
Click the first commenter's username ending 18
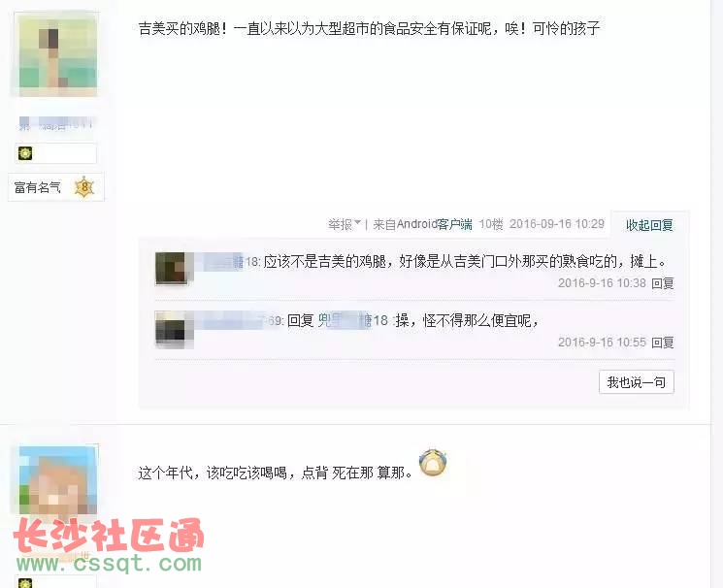pyautogui.click(x=228, y=262)
